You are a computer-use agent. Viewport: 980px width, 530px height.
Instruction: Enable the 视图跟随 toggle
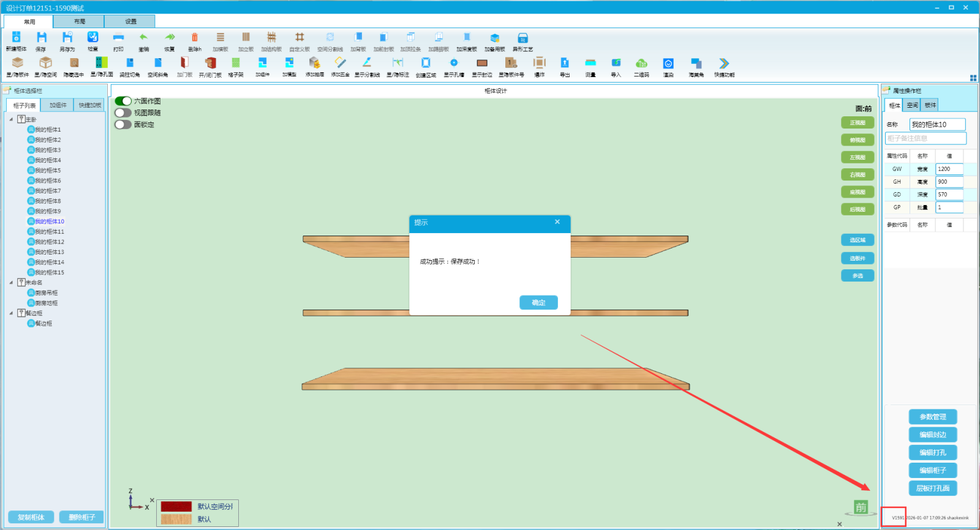coord(123,113)
